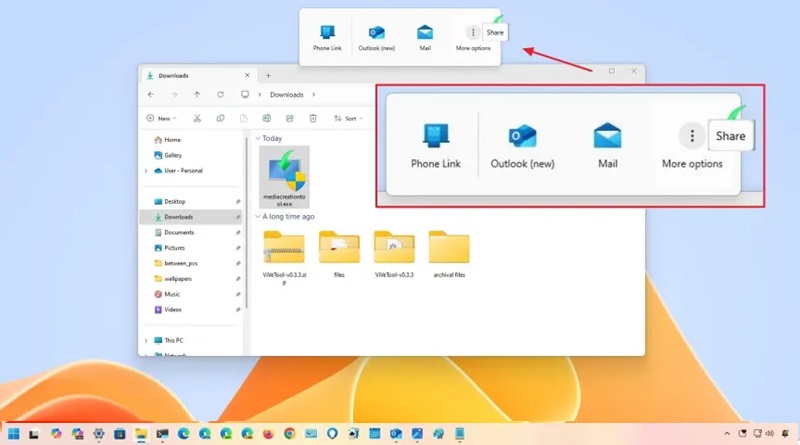Click the breadcrumb chevron after Downloads
Image resolution: width=800 pixels, height=445 pixels.
[313, 94]
